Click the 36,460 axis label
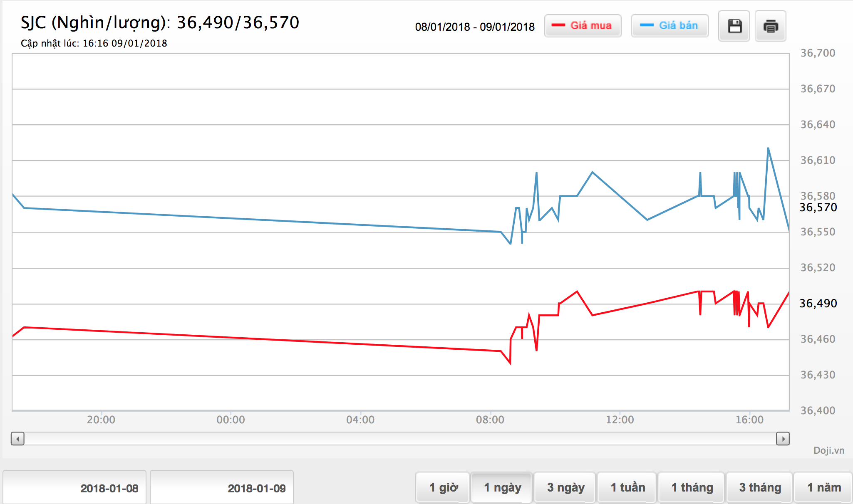This screenshot has width=853, height=504. coord(818,339)
